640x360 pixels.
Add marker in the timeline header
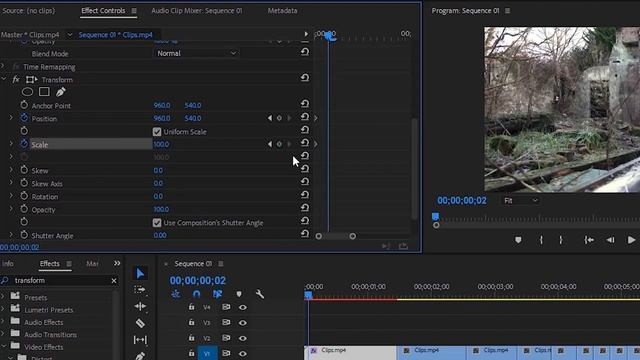coord(239,294)
